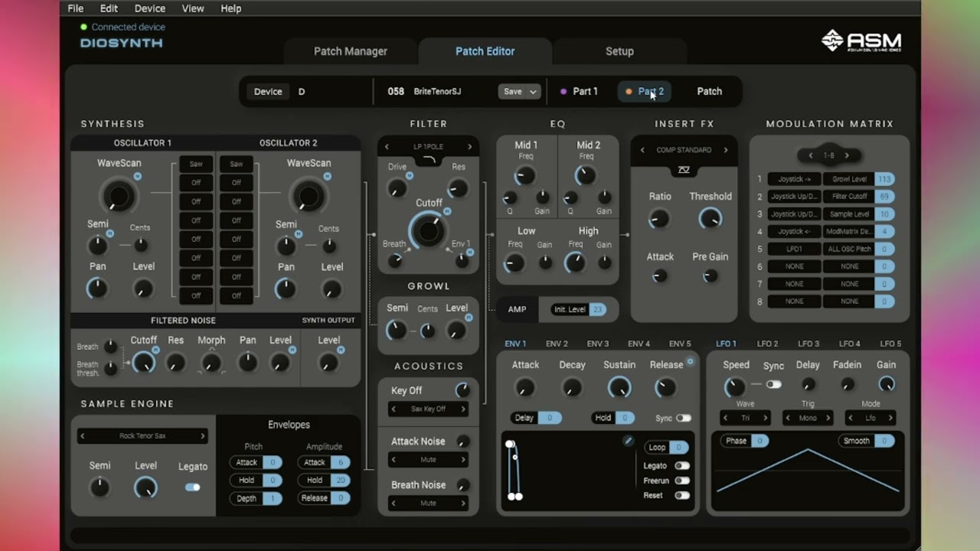Select the Part 1 button

579,91
